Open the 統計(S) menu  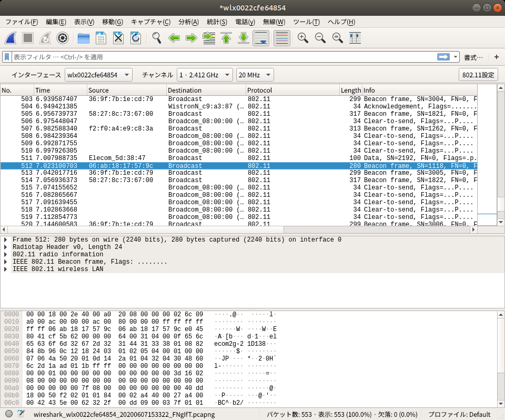pos(217,22)
